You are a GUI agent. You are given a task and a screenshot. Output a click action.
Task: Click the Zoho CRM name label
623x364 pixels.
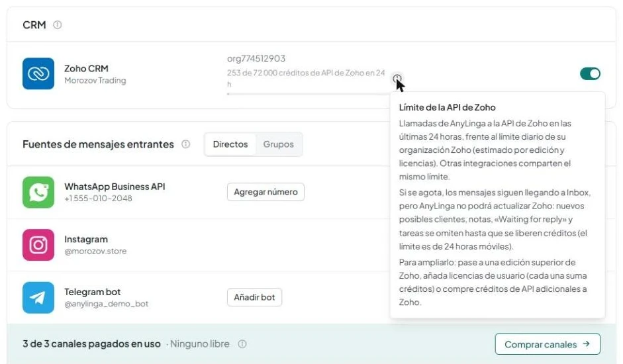coord(86,68)
